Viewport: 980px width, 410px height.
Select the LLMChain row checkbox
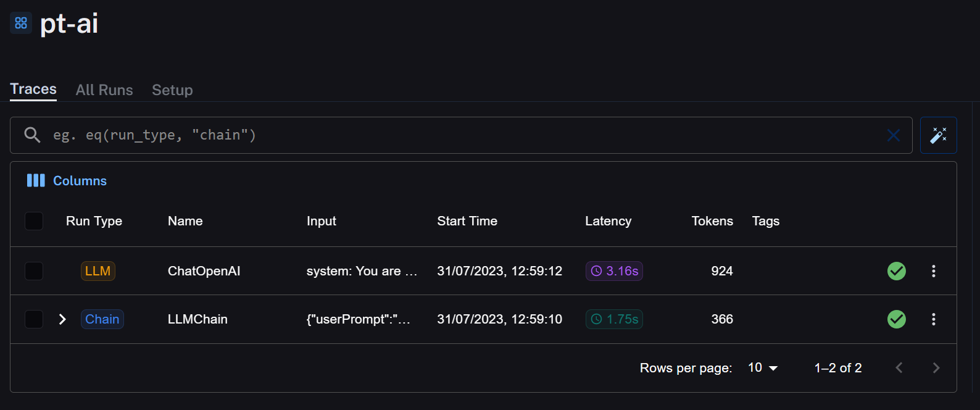pyautogui.click(x=34, y=319)
